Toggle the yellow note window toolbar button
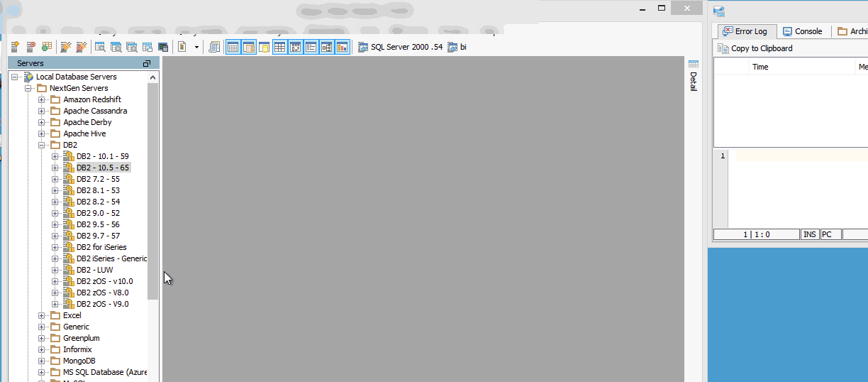 (264, 48)
